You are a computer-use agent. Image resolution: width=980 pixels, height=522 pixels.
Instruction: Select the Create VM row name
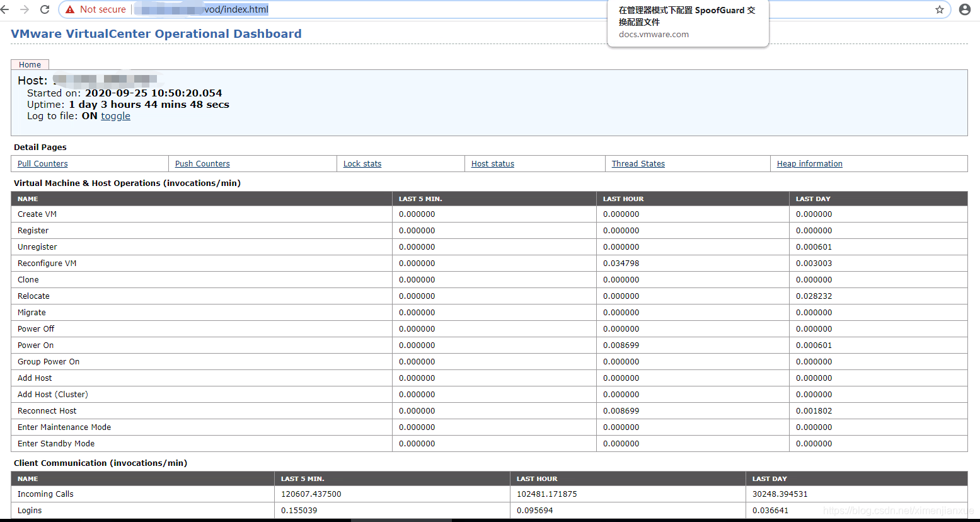click(37, 214)
